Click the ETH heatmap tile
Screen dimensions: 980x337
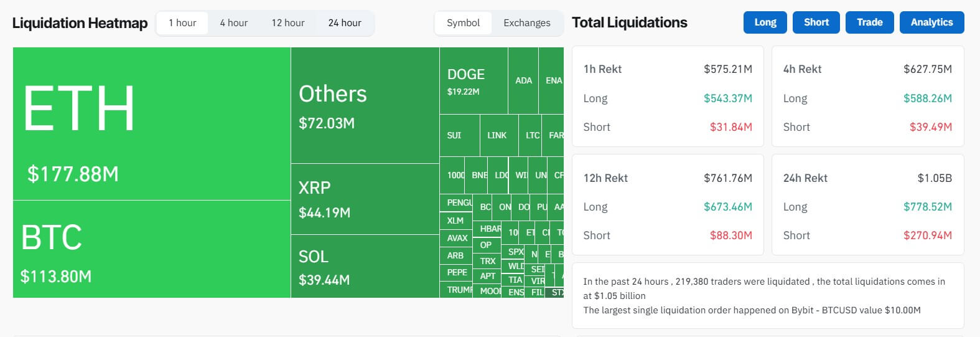coord(151,123)
